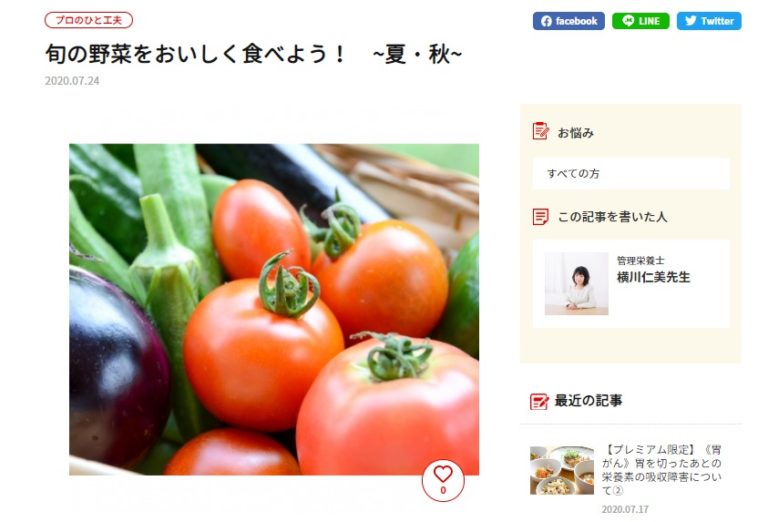The height and width of the screenshot is (522, 768).
Task: Click the この記事を書いた人 document icon
Action: 540,216
